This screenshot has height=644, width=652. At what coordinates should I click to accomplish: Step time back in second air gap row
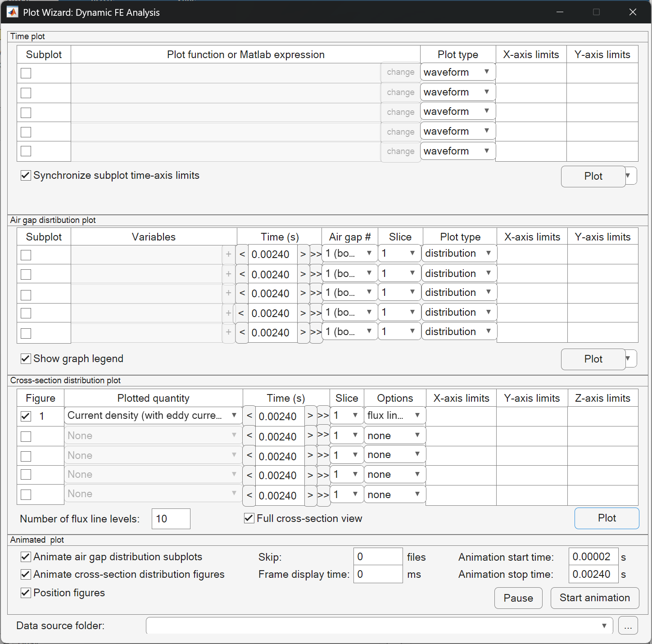coord(242,274)
